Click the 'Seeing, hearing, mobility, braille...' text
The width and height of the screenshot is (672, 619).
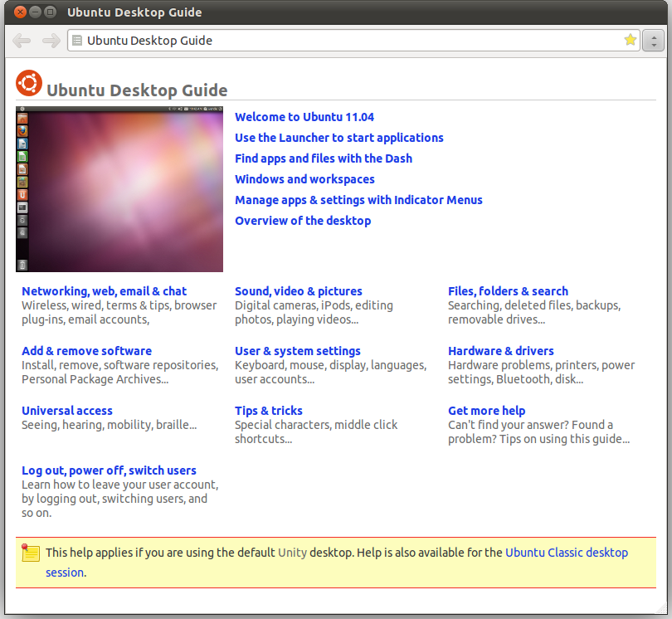pyautogui.click(x=110, y=425)
